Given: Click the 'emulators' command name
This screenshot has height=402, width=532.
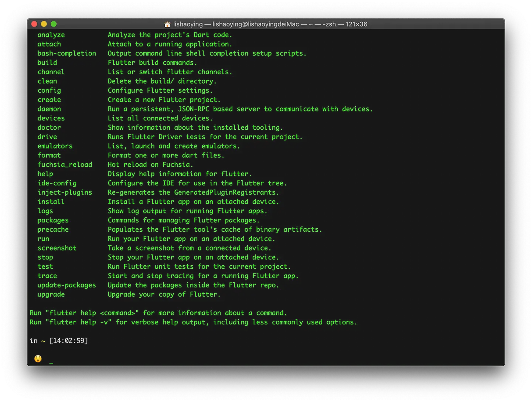Looking at the screenshot, I should click(55, 146).
